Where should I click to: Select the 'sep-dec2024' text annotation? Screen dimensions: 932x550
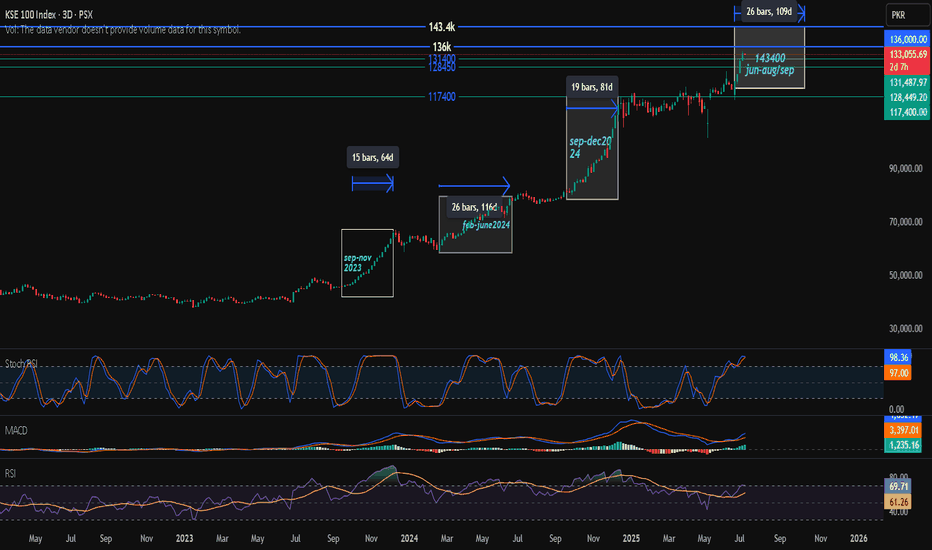click(590, 147)
